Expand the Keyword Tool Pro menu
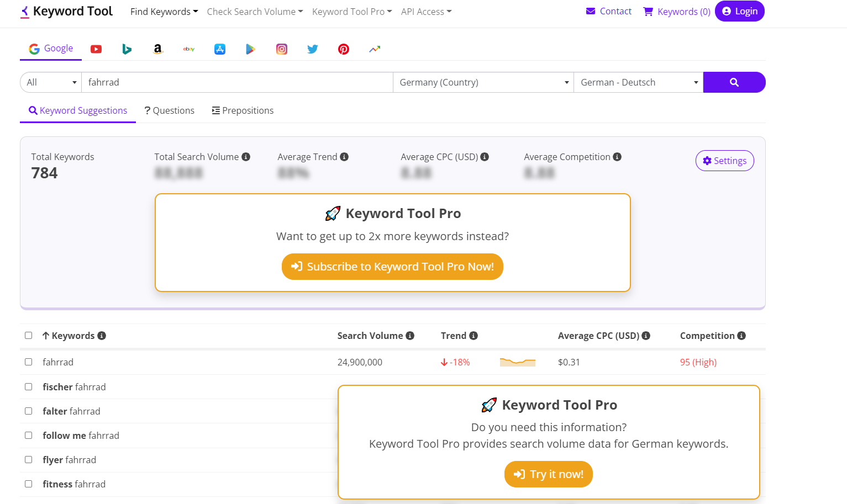Screen dimensions: 847x504 click(352, 12)
